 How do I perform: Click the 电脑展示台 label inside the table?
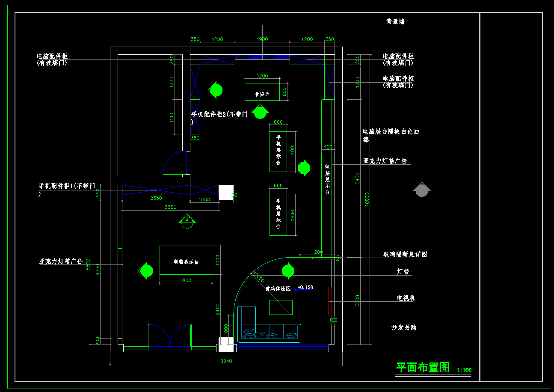(186, 261)
